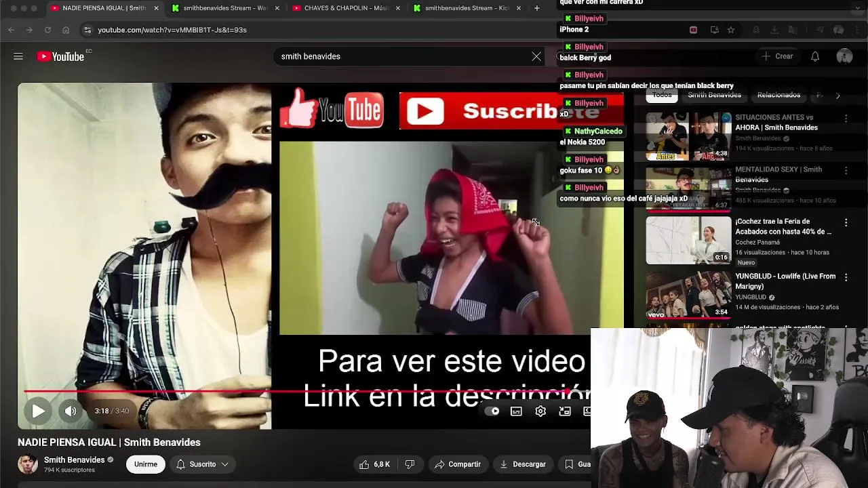Bookmark this page with the star icon
This screenshot has height=488, width=868.
coord(731,30)
